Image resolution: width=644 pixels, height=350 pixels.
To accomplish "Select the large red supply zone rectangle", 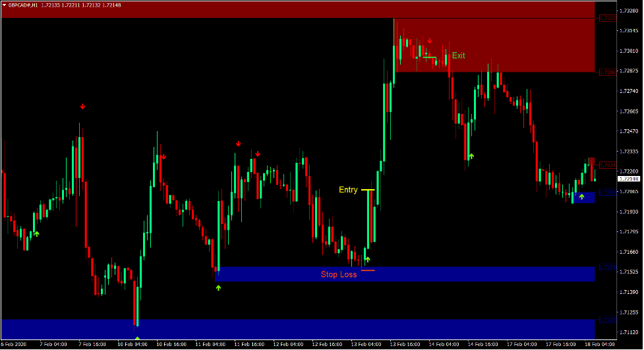I will coord(494,45).
